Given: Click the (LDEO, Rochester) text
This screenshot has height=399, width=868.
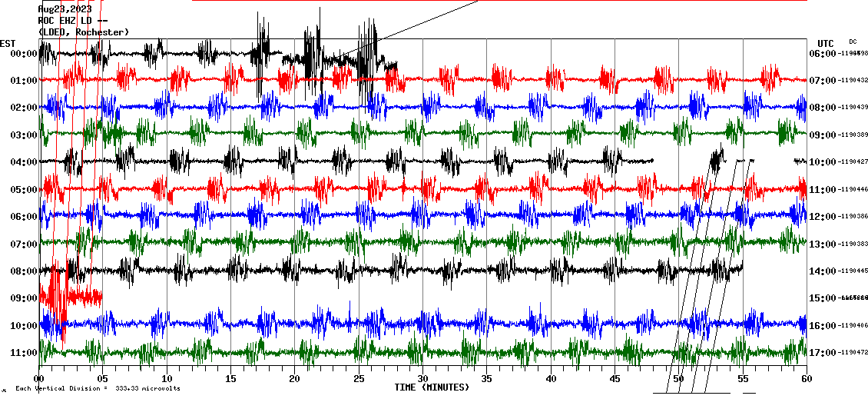Looking at the screenshot, I should click(83, 32).
